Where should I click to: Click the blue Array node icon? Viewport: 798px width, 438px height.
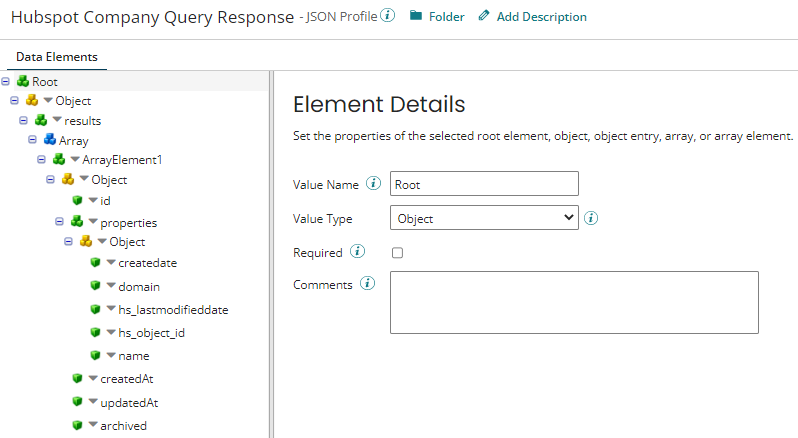[x=49, y=141]
